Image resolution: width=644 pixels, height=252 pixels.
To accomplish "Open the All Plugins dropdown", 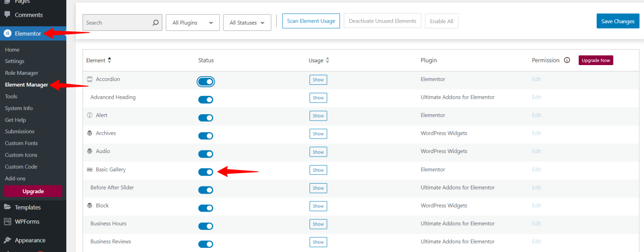I will pyautogui.click(x=192, y=22).
